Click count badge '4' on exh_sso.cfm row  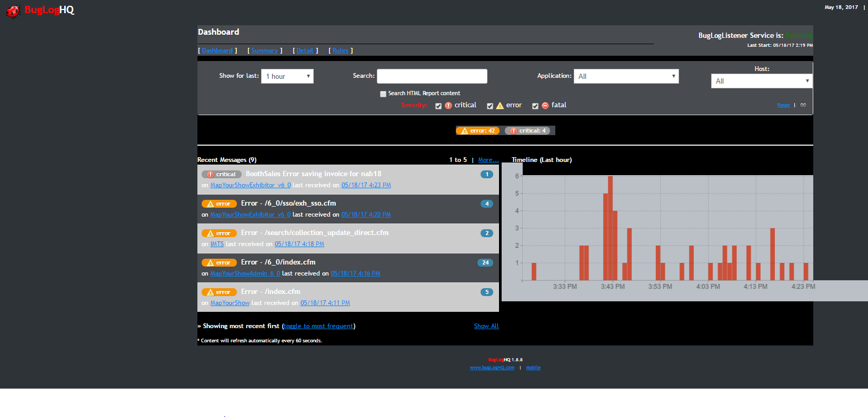point(487,204)
